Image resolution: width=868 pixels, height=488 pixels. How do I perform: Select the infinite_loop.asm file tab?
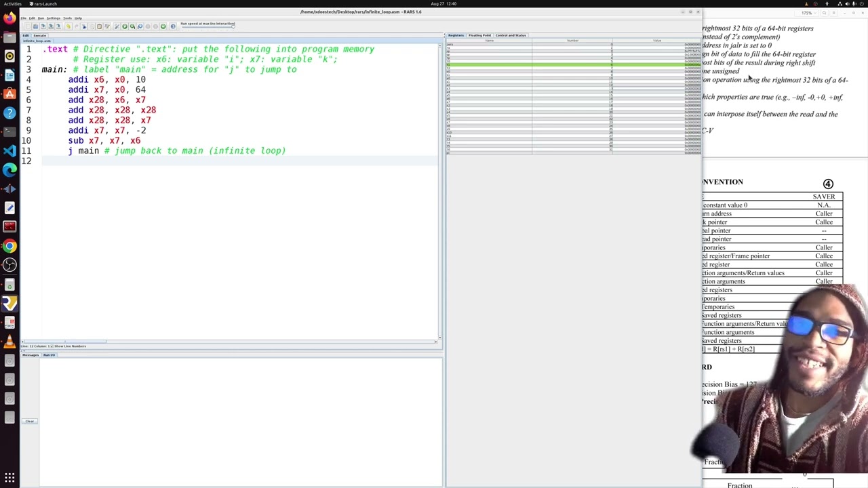pyautogui.click(x=37, y=41)
